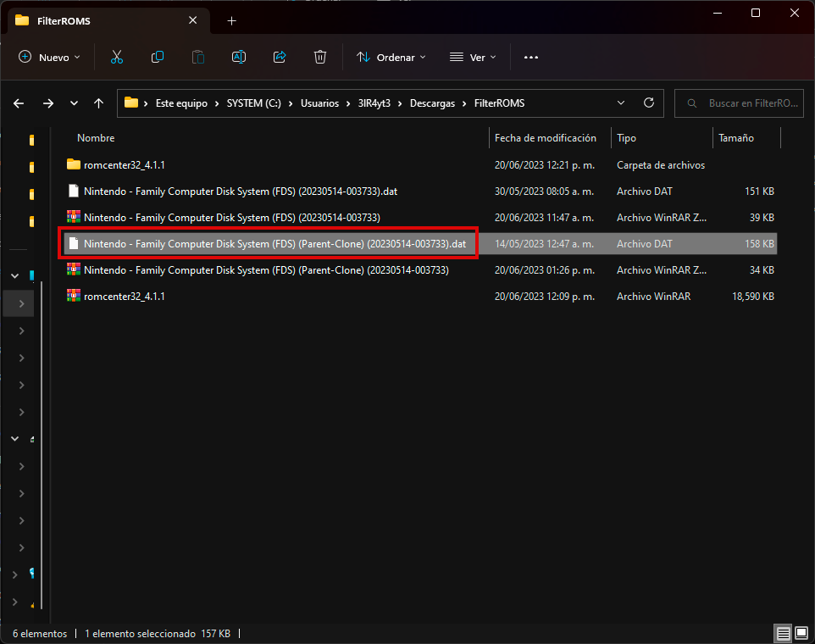Click the Rename icon
The image size is (815, 644).
(239, 57)
